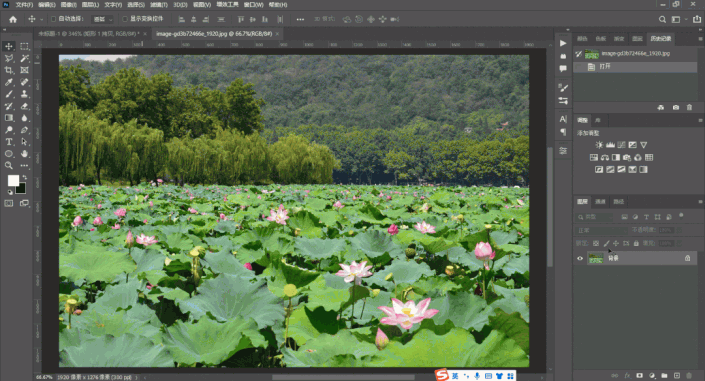
Task: Select the Hand tool
Action: point(24,154)
